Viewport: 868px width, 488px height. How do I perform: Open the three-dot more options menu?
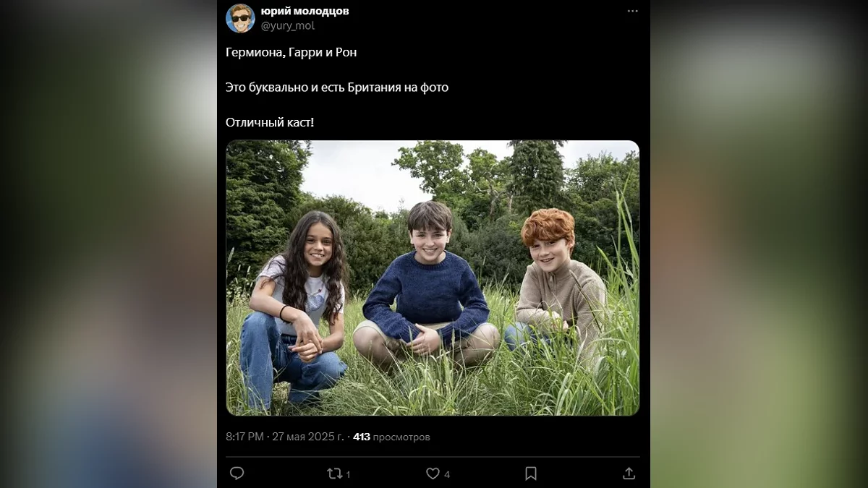point(632,11)
